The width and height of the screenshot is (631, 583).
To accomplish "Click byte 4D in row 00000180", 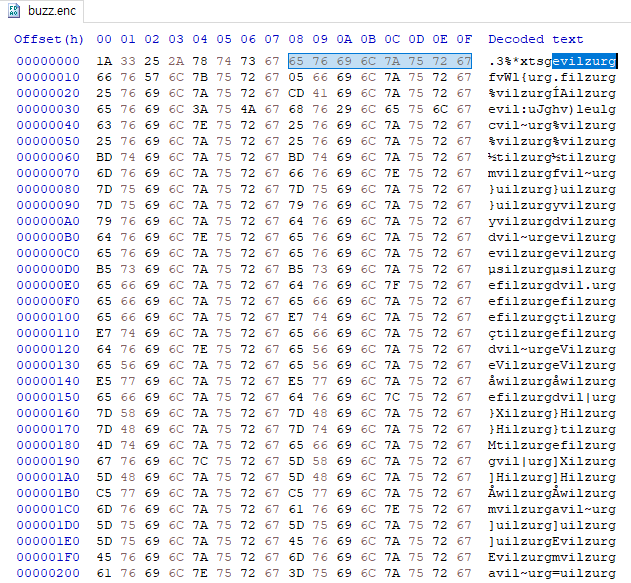I will point(104,445).
